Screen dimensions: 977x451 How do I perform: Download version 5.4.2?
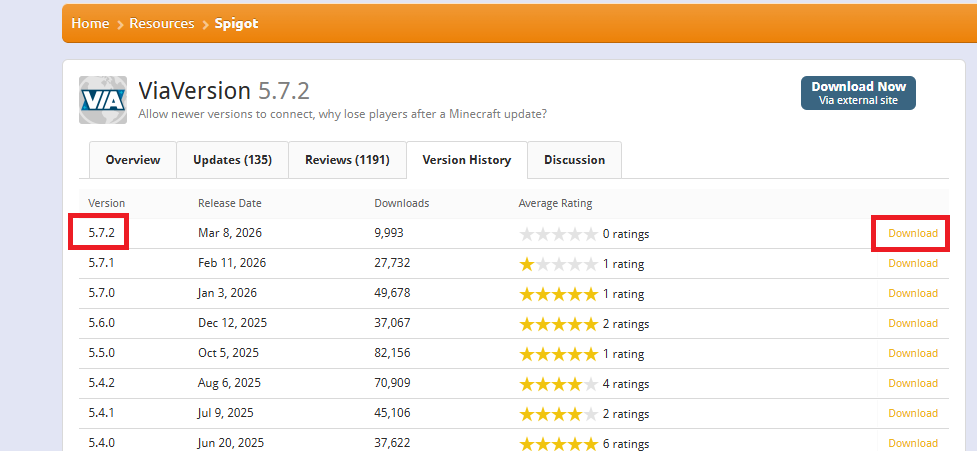coord(912,383)
